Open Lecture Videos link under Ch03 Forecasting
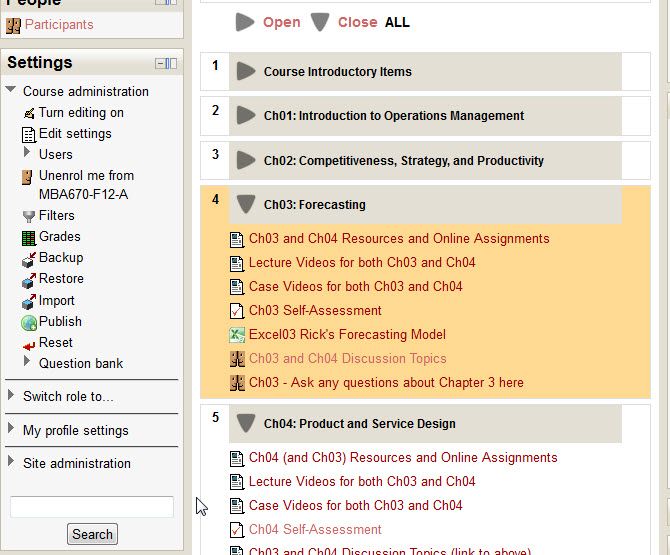 (x=362, y=262)
